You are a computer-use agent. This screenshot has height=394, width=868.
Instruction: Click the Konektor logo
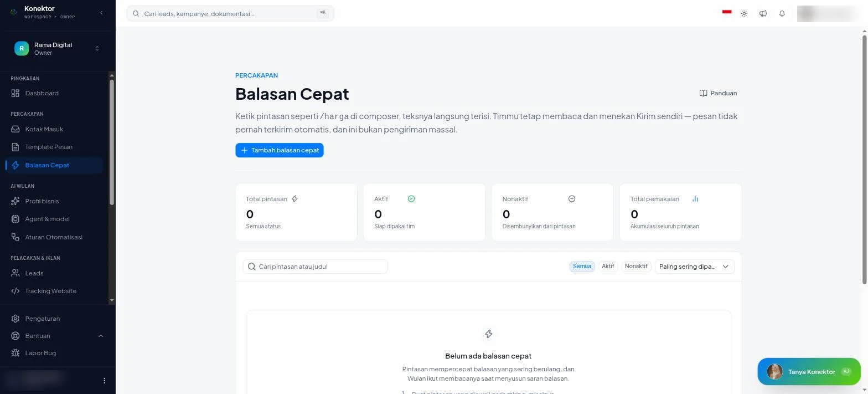click(14, 12)
